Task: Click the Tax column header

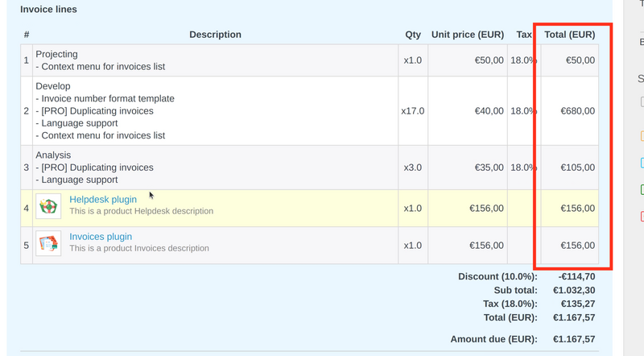Action: tap(524, 35)
